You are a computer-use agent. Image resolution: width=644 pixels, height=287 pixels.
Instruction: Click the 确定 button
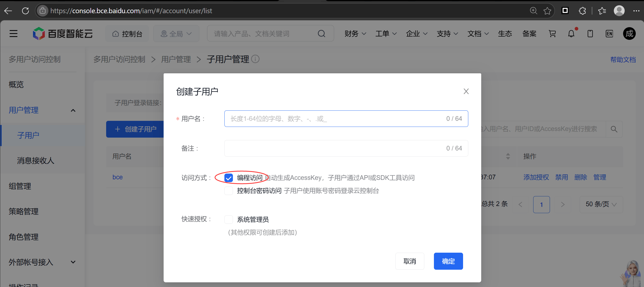coord(448,261)
